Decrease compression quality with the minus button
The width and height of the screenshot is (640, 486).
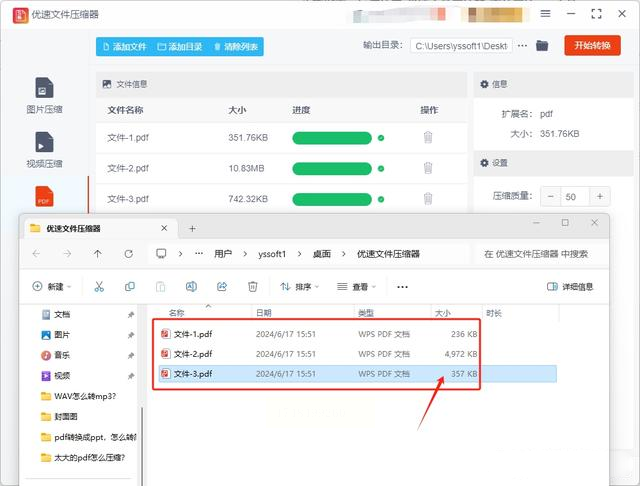[551, 197]
